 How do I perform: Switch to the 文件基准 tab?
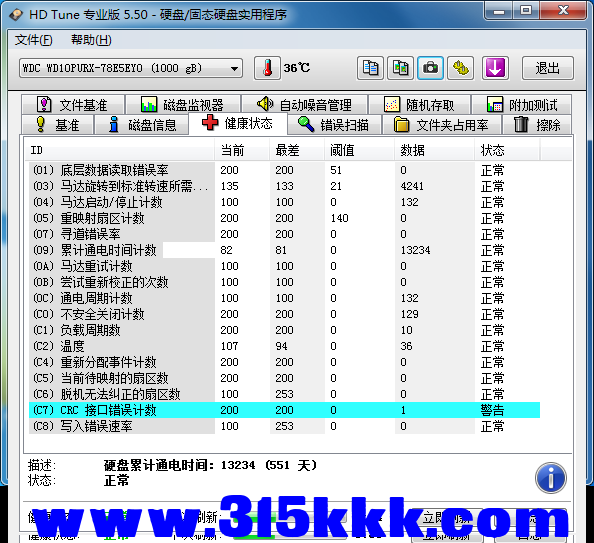(x=73, y=105)
